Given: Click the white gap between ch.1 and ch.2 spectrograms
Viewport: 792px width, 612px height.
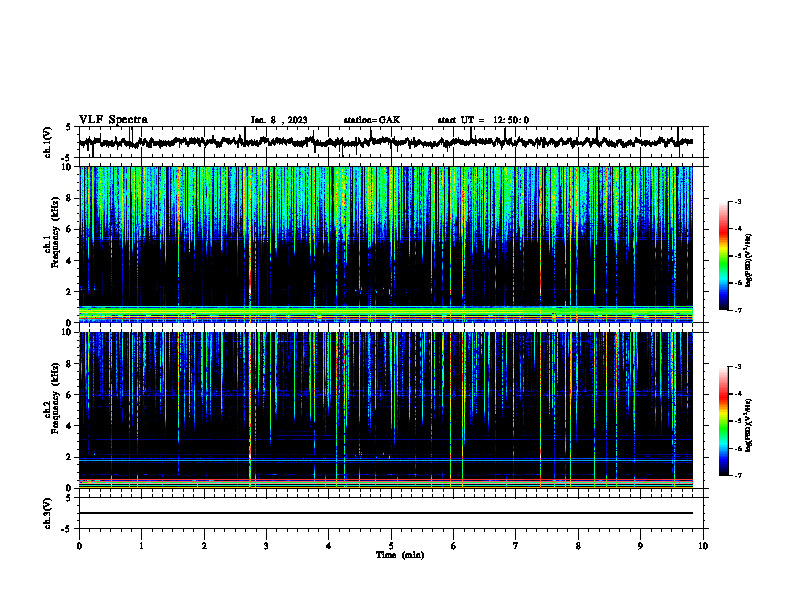Looking at the screenshot, I should [x=386, y=327].
